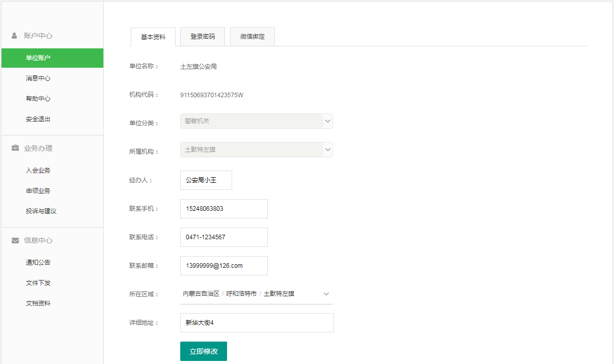
Task: Select the 基本资料 tab
Action: (153, 37)
